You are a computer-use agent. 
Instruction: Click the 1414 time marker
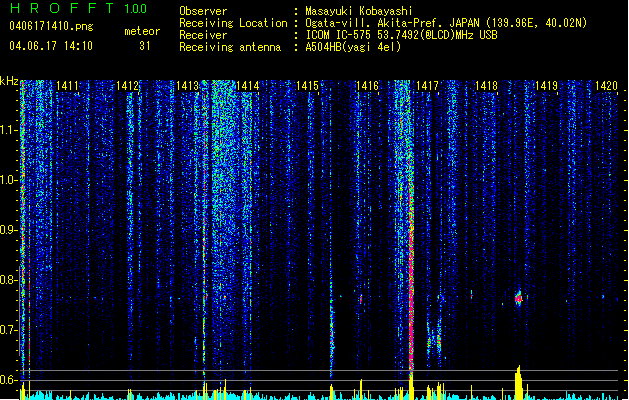tap(248, 86)
